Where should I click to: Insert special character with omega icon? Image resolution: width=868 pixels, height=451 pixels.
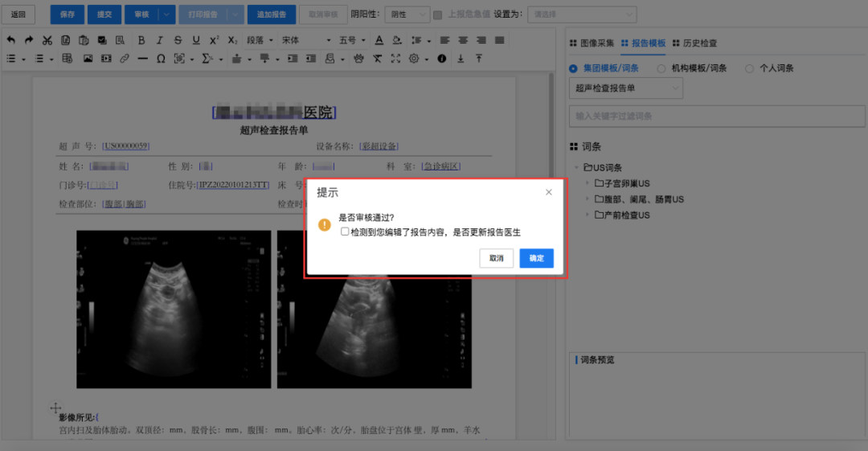(161, 58)
